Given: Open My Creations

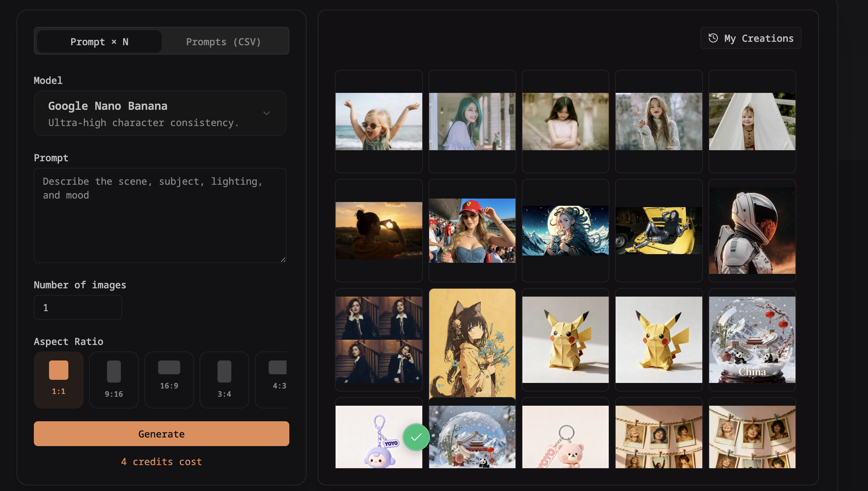Looking at the screenshot, I should (x=751, y=38).
